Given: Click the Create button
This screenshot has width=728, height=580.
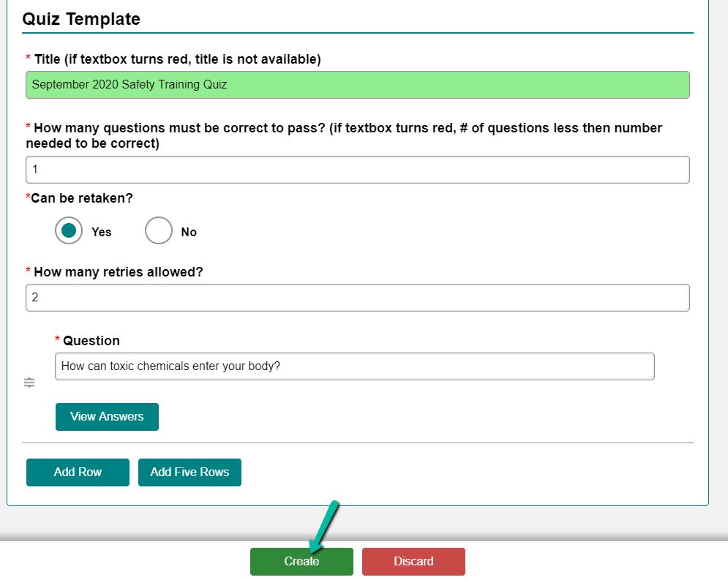Looking at the screenshot, I should 301,562.
